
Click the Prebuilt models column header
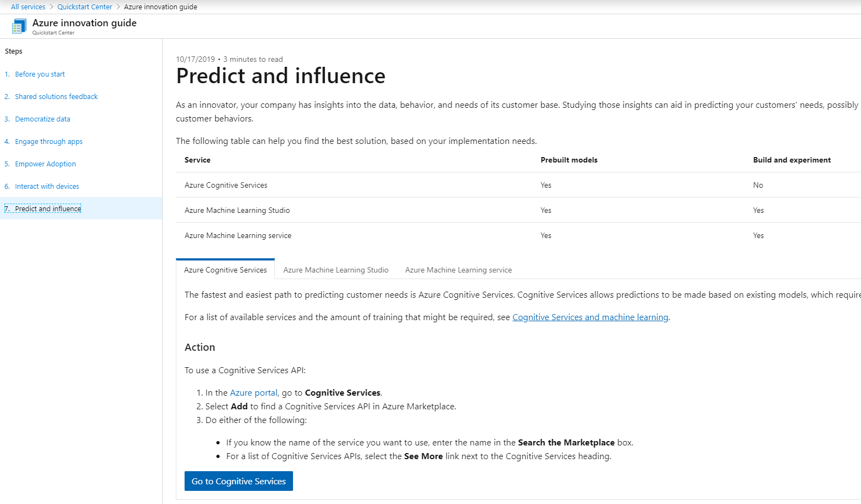(x=569, y=160)
